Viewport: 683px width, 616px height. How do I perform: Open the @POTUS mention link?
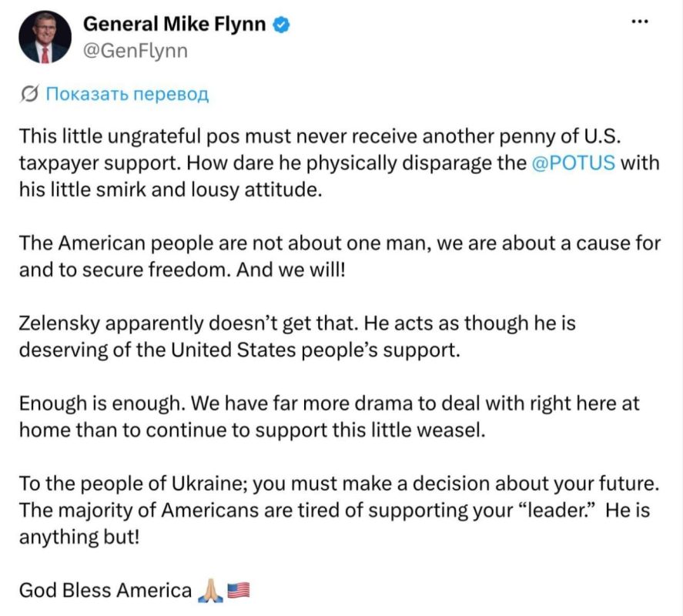pos(573,162)
